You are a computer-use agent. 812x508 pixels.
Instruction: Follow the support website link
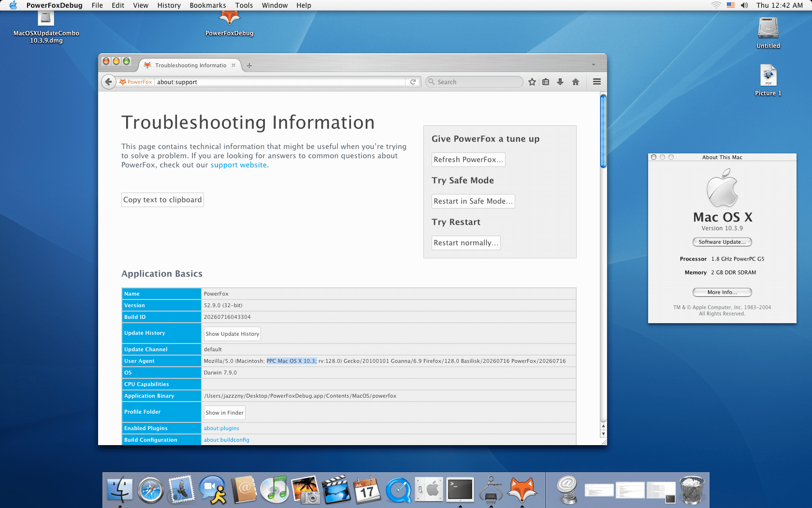coord(239,165)
